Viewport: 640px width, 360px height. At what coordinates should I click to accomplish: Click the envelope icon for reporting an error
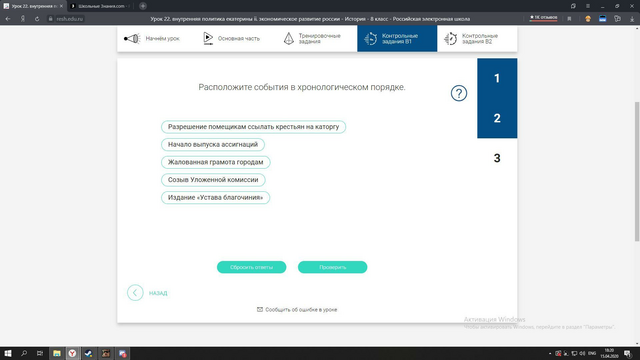(x=260, y=309)
